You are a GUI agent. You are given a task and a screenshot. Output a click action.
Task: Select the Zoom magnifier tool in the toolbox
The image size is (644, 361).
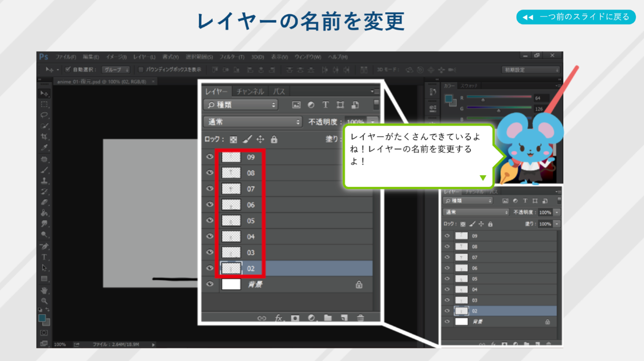coord(44,301)
